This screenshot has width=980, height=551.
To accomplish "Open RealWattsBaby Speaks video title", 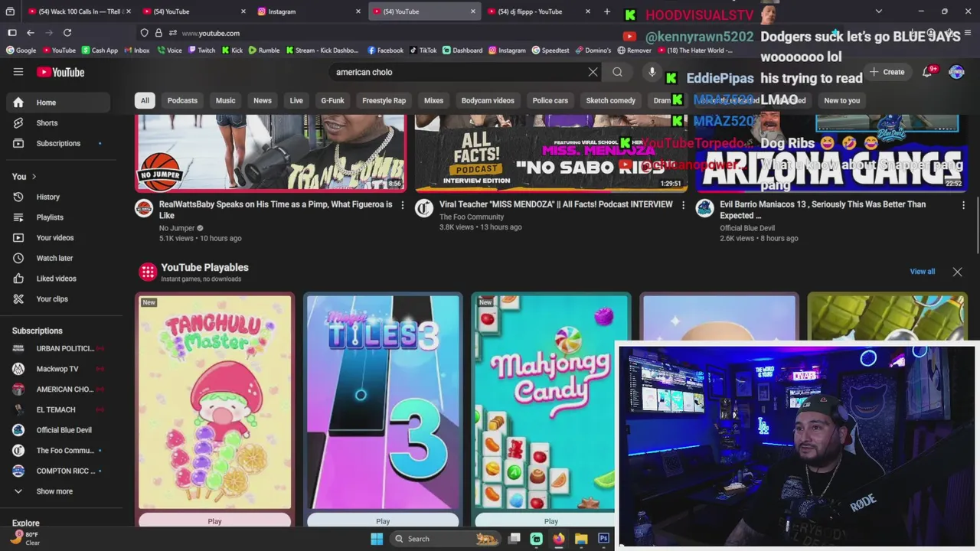I will (276, 210).
